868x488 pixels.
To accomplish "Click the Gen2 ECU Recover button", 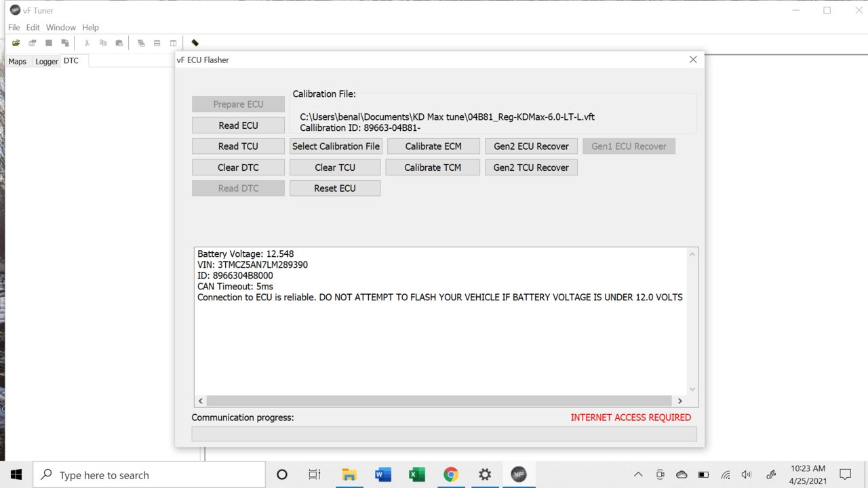I will point(531,146).
